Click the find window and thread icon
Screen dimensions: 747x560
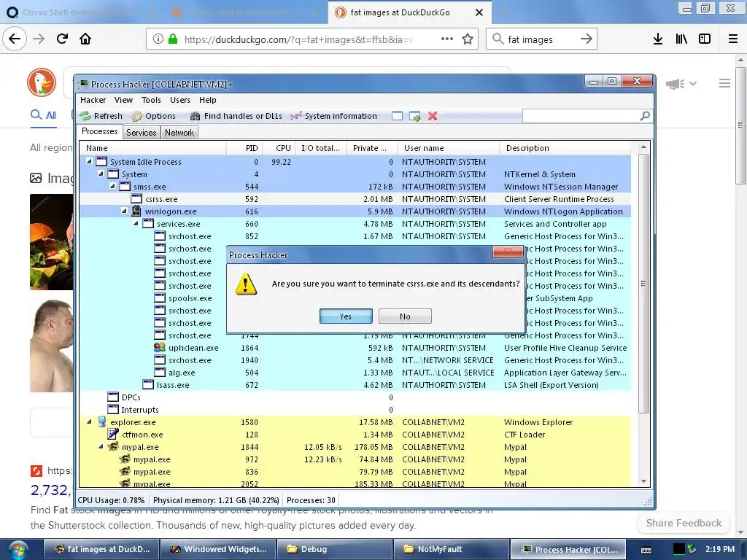[x=415, y=116]
